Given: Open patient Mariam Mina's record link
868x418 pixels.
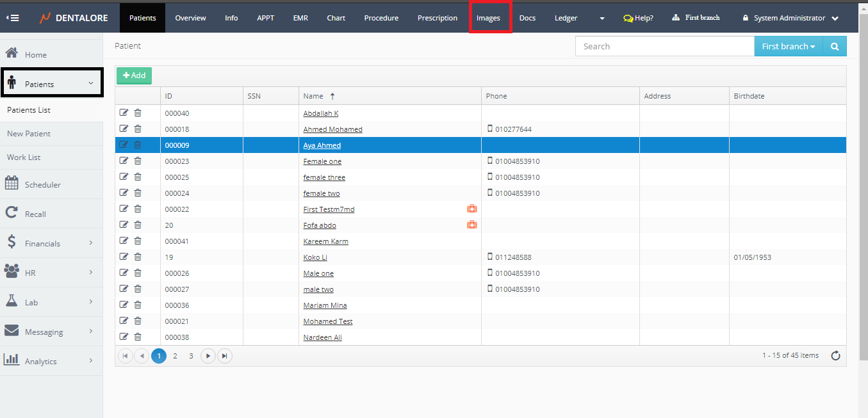Looking at the screenshot, I should [325, 305].
